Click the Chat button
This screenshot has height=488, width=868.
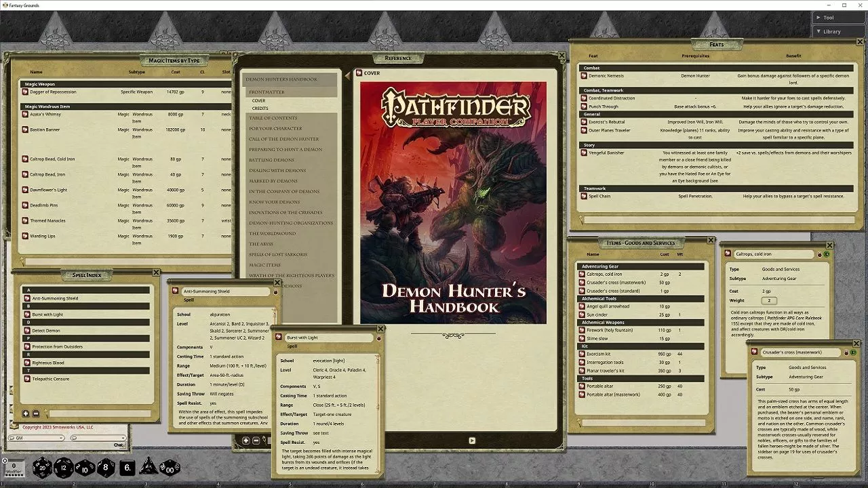click(119, 445)
